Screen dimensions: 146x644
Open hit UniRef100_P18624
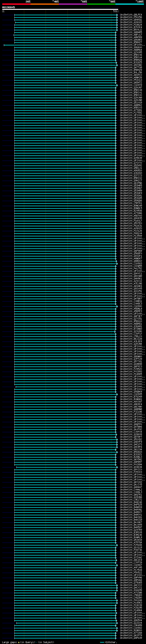[x=131, y=25]
